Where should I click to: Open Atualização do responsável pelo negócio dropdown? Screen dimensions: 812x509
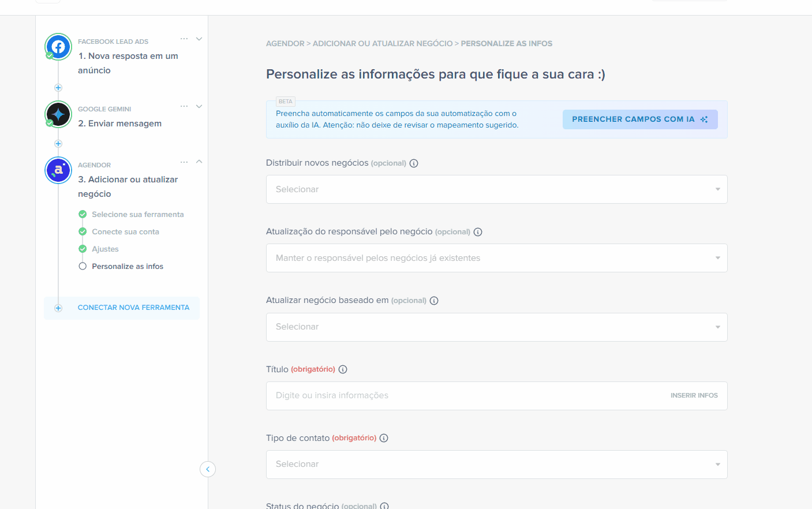click(496, 258)
